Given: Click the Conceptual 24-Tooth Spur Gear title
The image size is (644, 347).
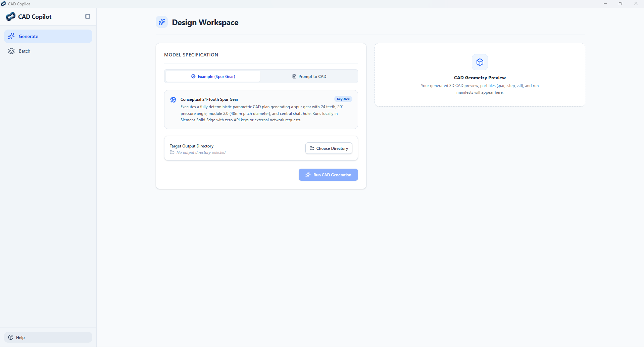Looking at the screenshot, I should tap(209, 99).
